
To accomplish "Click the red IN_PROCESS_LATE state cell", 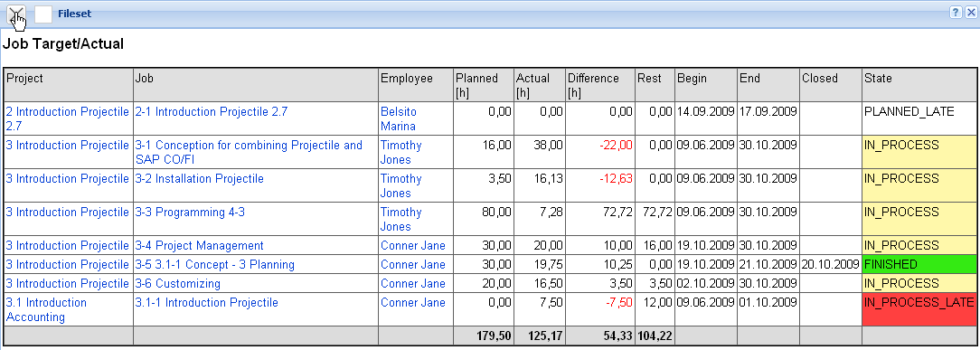I will pos(919,309).
